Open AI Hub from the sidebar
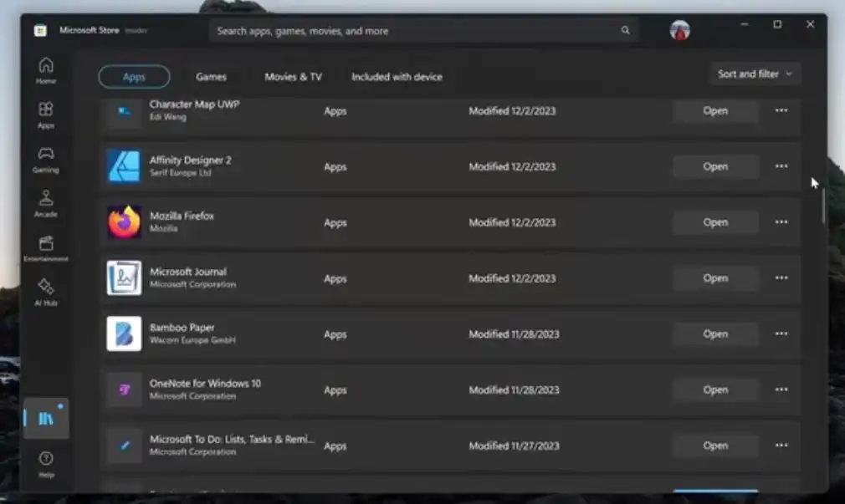845x504 pixels. pyautogui.click(x=46, y=292)
